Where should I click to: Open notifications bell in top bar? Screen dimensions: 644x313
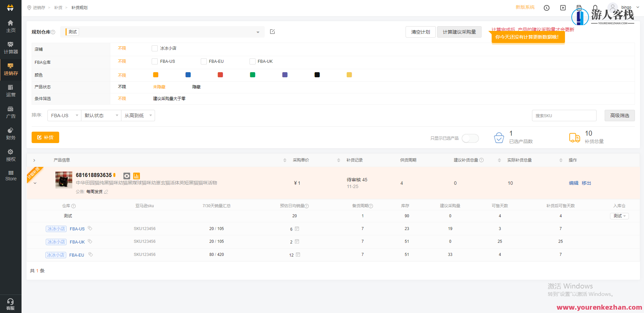[595, 7]
